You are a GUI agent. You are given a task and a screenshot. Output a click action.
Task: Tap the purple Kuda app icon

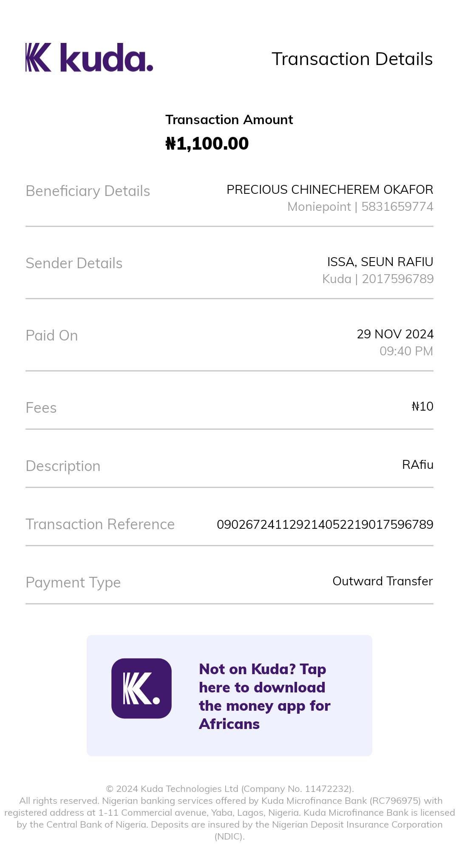(142, 688)
